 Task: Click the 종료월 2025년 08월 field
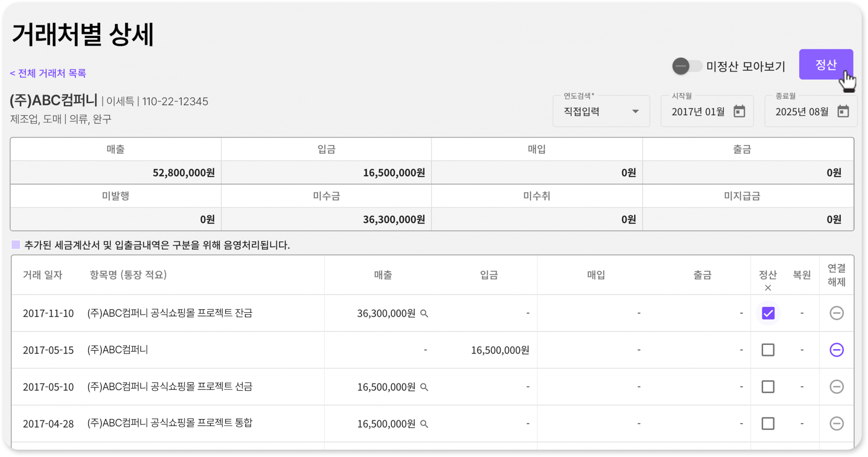coord(802,112)
